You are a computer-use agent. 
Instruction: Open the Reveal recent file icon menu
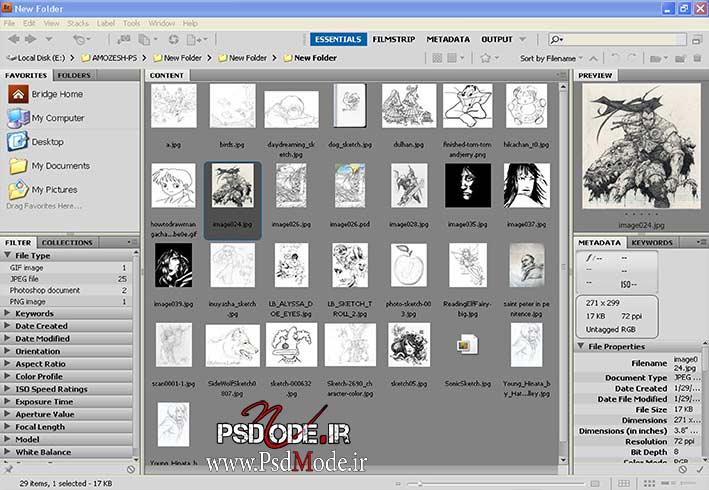82,40
